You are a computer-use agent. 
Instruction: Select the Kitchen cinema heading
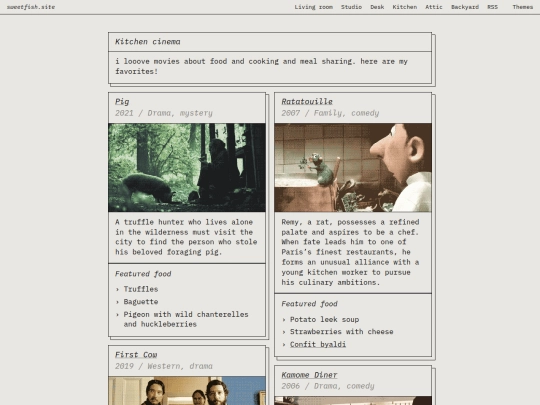click(x=148, y=42)
